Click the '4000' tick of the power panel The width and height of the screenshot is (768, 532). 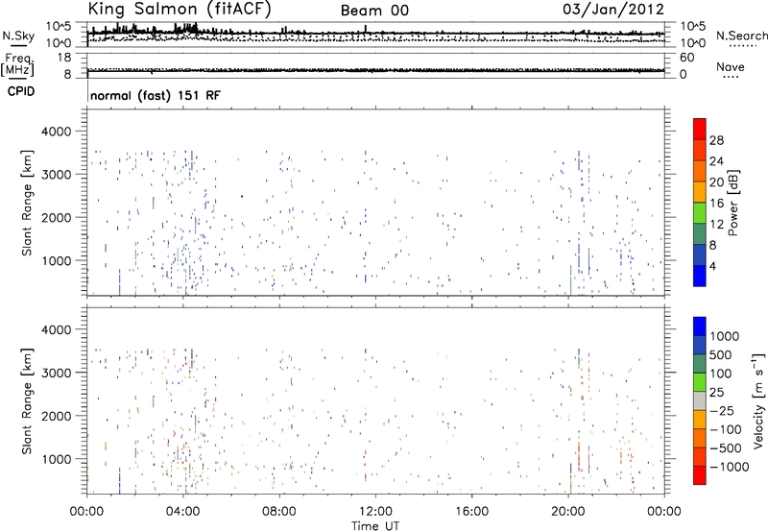[x=56, y=132]
